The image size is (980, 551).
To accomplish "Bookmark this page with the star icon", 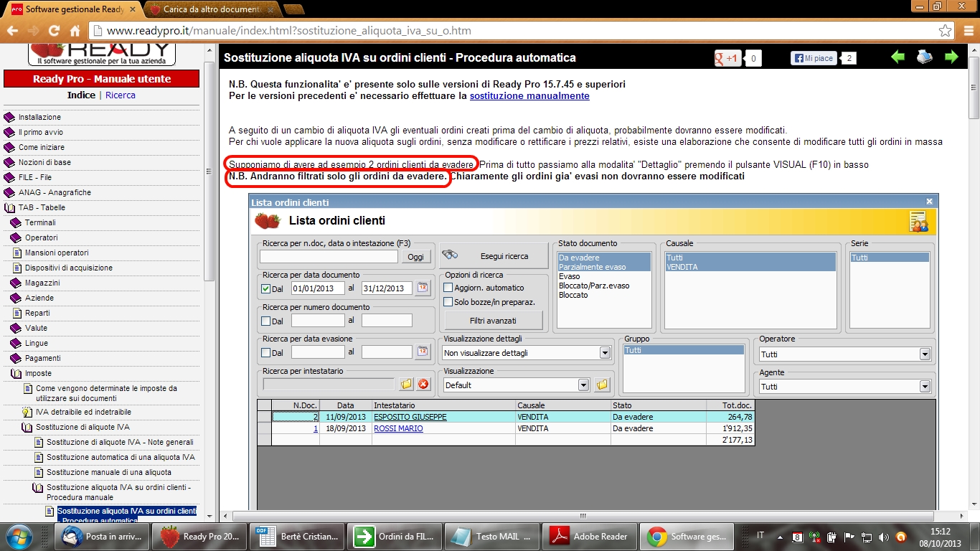I will tap(946, 32).
